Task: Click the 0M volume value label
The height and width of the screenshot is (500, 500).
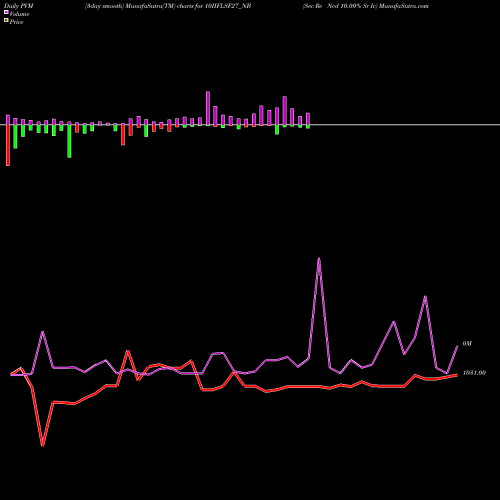Action: tap(467, 344)
